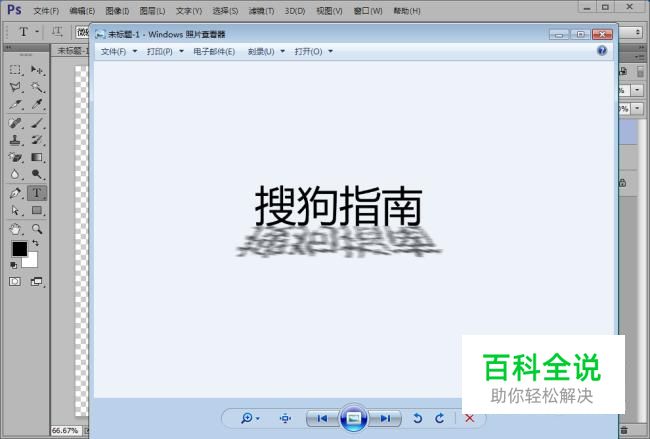Select the Rectangle shape tool
The height and width of the screenshot is (439, 650).
[37, 210]
